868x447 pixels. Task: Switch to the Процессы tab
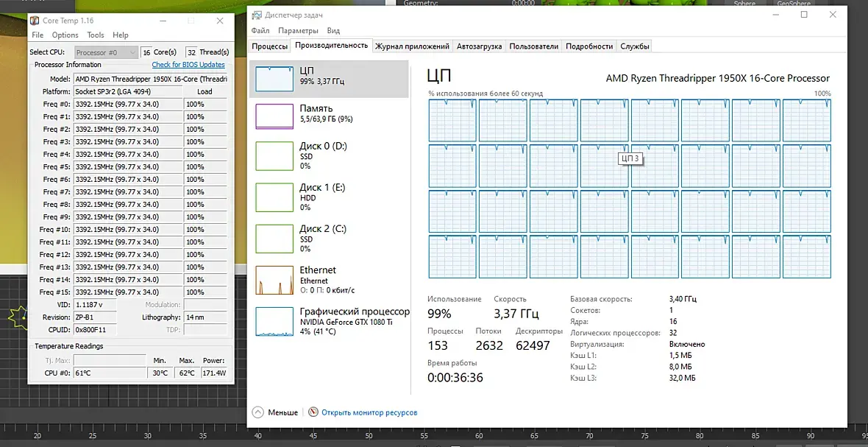point(269,46)
